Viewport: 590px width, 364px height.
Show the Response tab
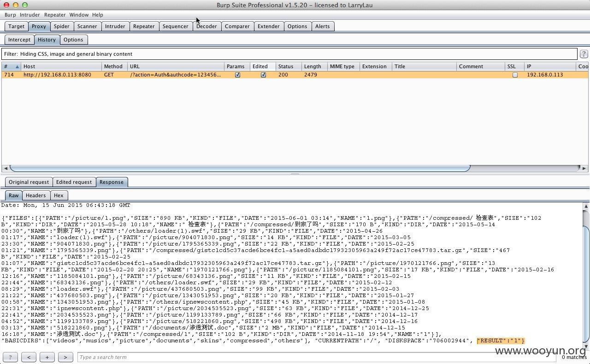112,182
